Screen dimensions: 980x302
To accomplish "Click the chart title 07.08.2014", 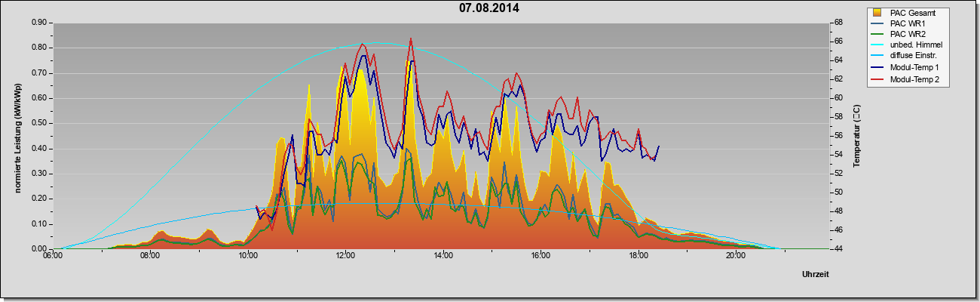I will click(x=489, y=8).
